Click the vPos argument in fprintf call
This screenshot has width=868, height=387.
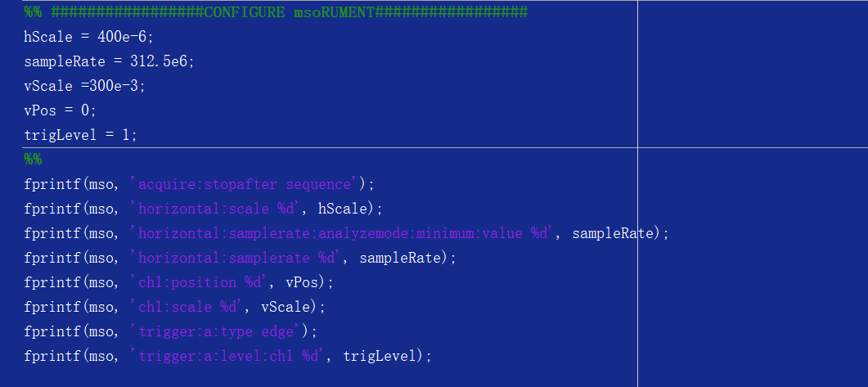coord(302,281)
